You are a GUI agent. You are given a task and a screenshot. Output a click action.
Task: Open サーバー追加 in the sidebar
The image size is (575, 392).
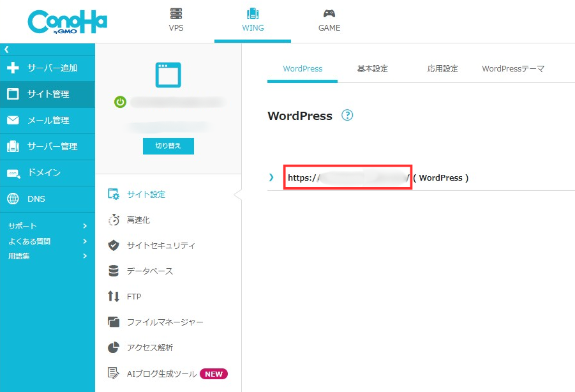(52, 68)
